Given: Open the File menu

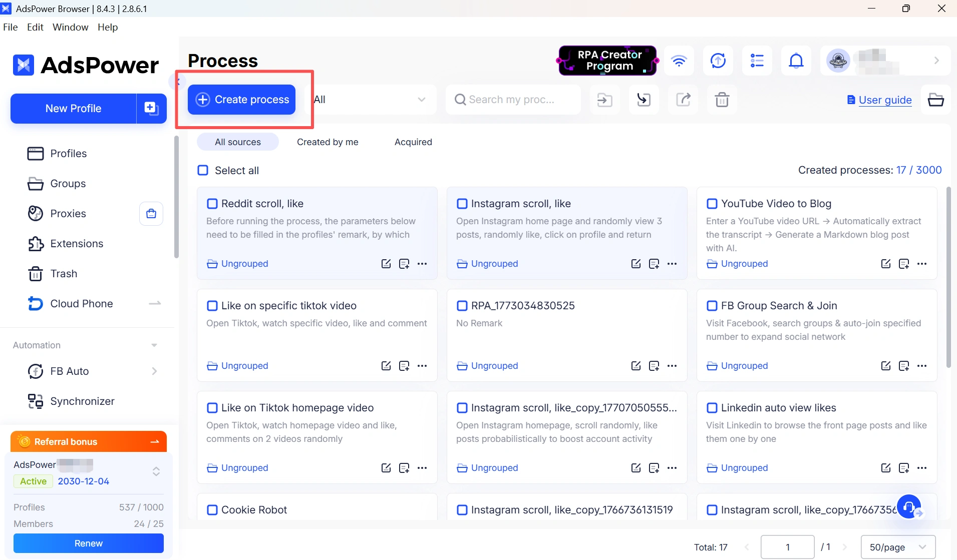Looking at the screenshot, I should [11, 27].
